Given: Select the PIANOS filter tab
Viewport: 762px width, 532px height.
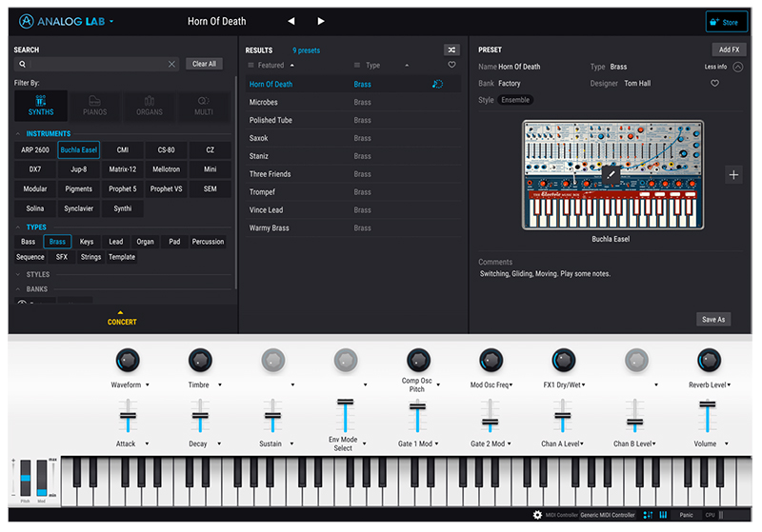Looking at the screenshot, I should [x=94, y=106].
